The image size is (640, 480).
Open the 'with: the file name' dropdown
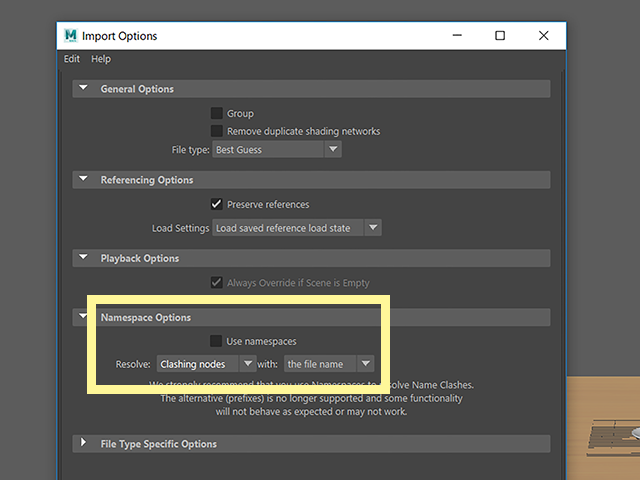click(x=329, y=364)
